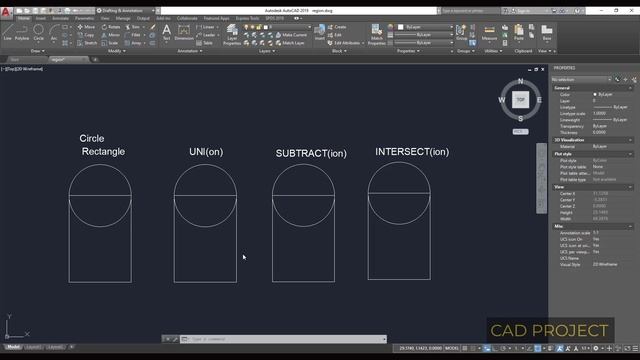Viewport: 640px width, 360px height.
Task: Click the Move tool
Action: [86, 27]
